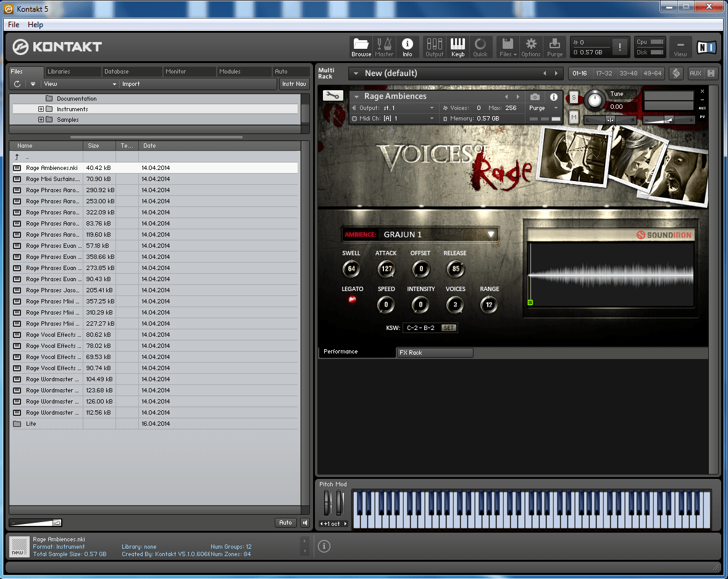This screenshot has width=728, height=579.
Task: Navigate up to parent folder arrow
Action: (17, 157)
